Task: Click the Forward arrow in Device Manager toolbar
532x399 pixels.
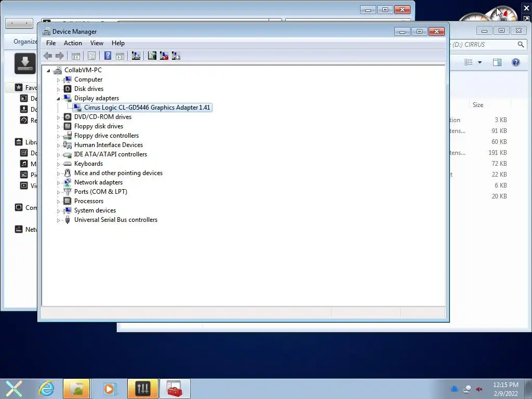Action: [x=59, y=56]
